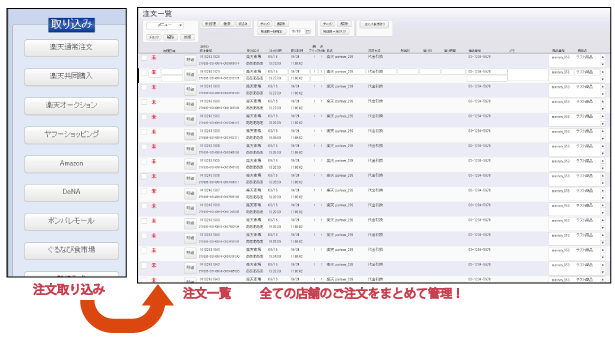Click the 楽天共同購入 import button
This screenshot has height=360, width=615.
(71, 76)
